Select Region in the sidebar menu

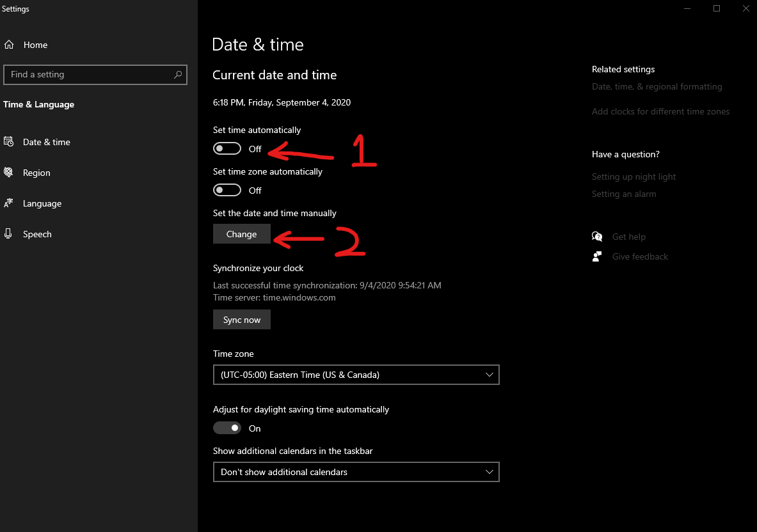coord(36,173)
